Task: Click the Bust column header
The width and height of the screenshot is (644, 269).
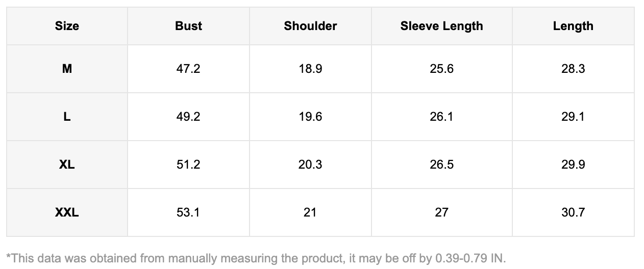Action: click(x=188, y=26)
